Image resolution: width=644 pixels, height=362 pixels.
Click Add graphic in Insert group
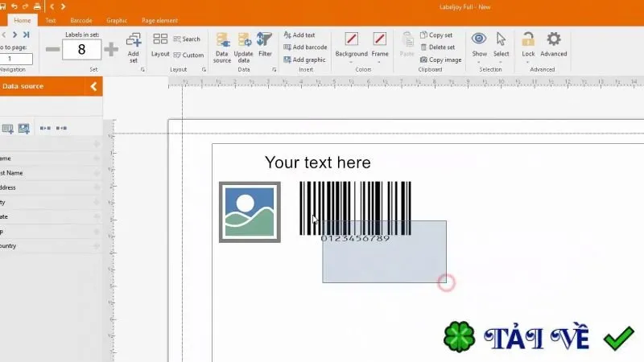304,60
